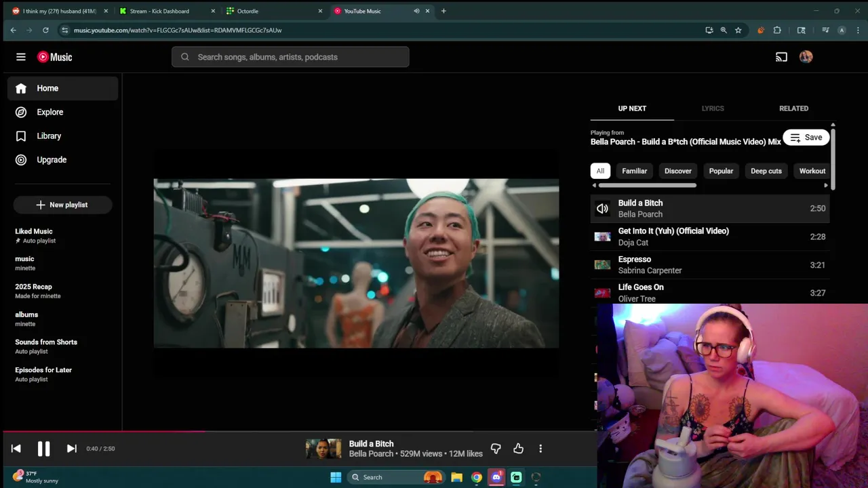Switch to the Stream - Kick Dashboard tab
Viewport: 868px width, 488px height.
167,11
